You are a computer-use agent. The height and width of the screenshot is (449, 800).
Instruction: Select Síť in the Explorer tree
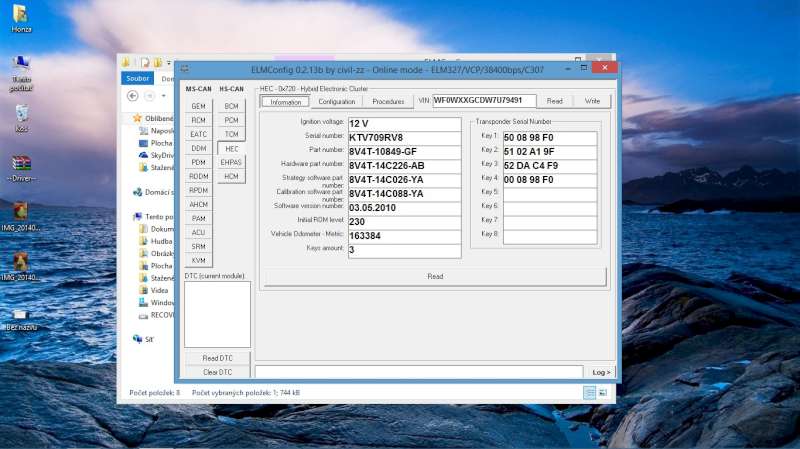[x=148, y=339]
